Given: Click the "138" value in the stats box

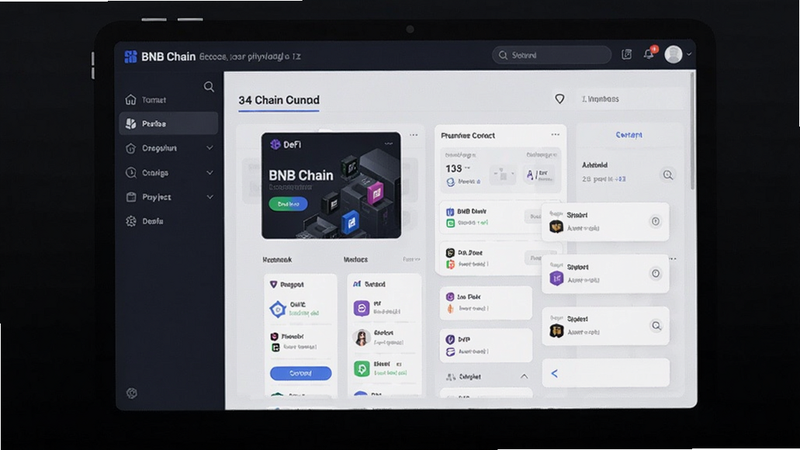Looking at the screenshot, I should click(x=454, y=169).
